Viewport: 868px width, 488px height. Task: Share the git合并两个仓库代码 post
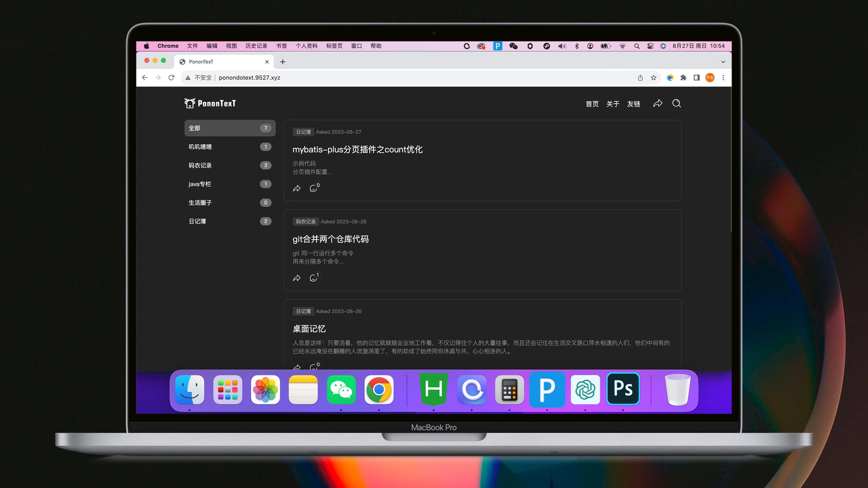pos(297,278)
